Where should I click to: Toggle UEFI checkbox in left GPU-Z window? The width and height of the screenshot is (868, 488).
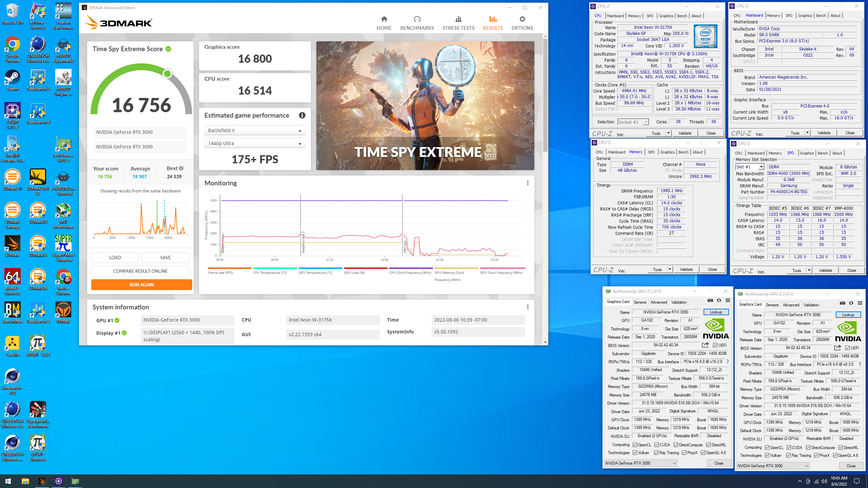(715, 345)
